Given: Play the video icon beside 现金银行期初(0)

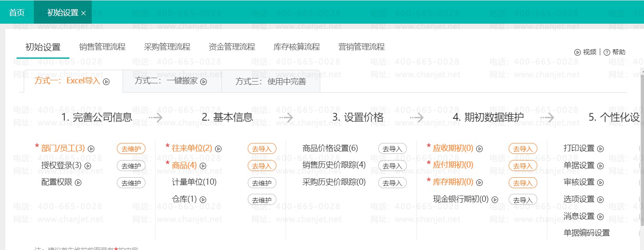Looking at the screenshot, I should [495, 200].
